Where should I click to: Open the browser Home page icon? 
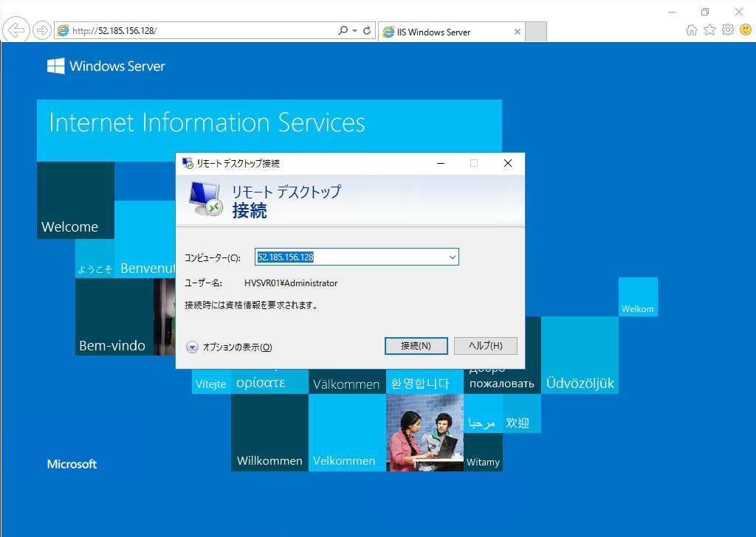pos(691,30)
